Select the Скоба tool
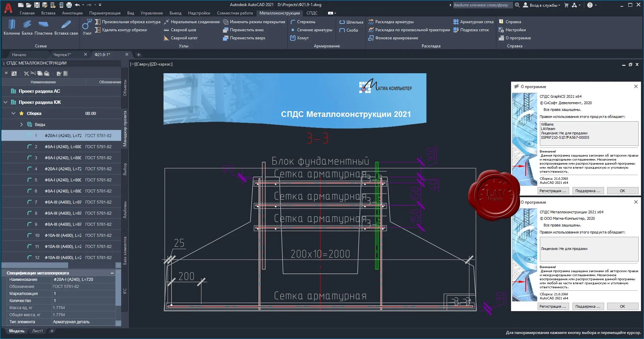The width and height of the screenshot is (644, 339). point(349,30)
